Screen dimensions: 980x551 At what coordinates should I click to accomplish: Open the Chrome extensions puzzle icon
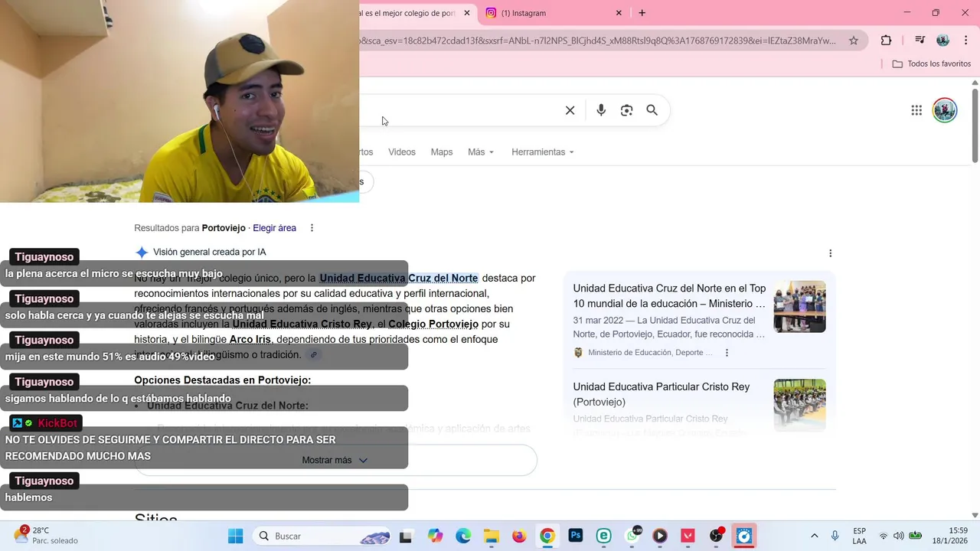coord(886,41)
